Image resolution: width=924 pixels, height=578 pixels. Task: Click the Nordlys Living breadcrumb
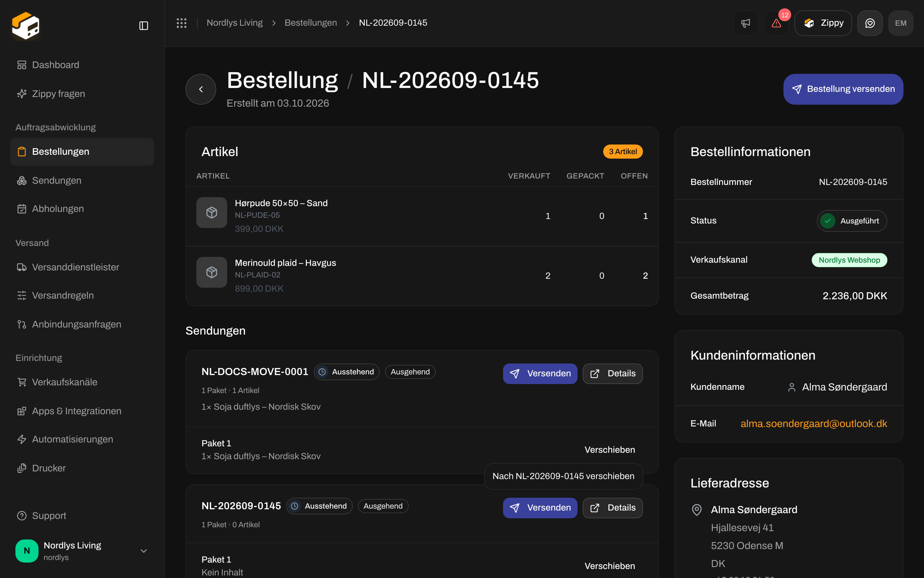pyautogui.click(x=235, y=23)
